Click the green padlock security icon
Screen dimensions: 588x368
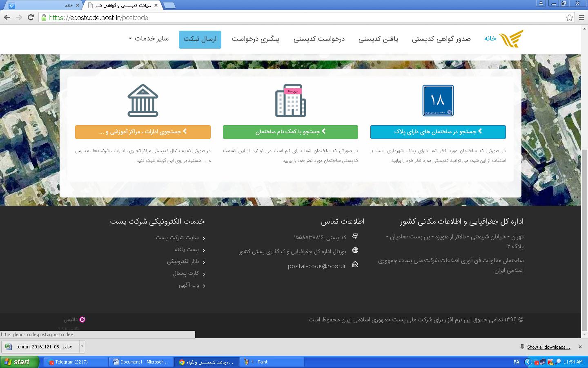(x=44, y=18)
